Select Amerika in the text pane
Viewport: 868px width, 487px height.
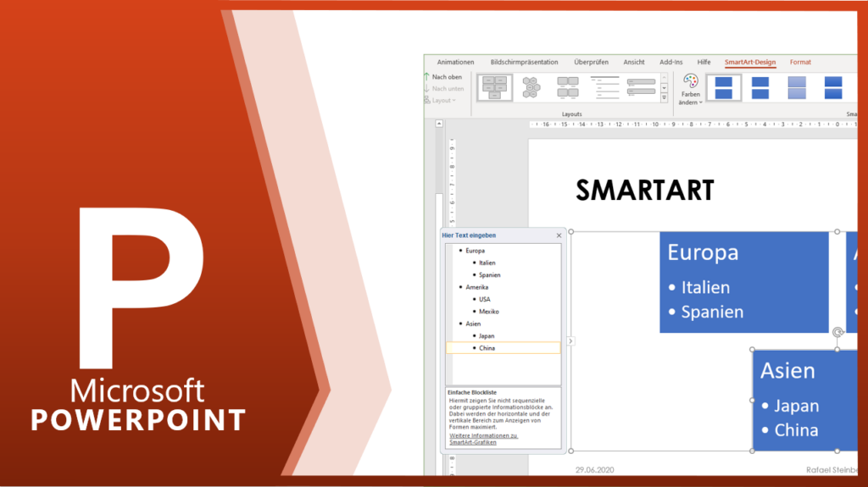pyautogui.click(x=476, y=287)
